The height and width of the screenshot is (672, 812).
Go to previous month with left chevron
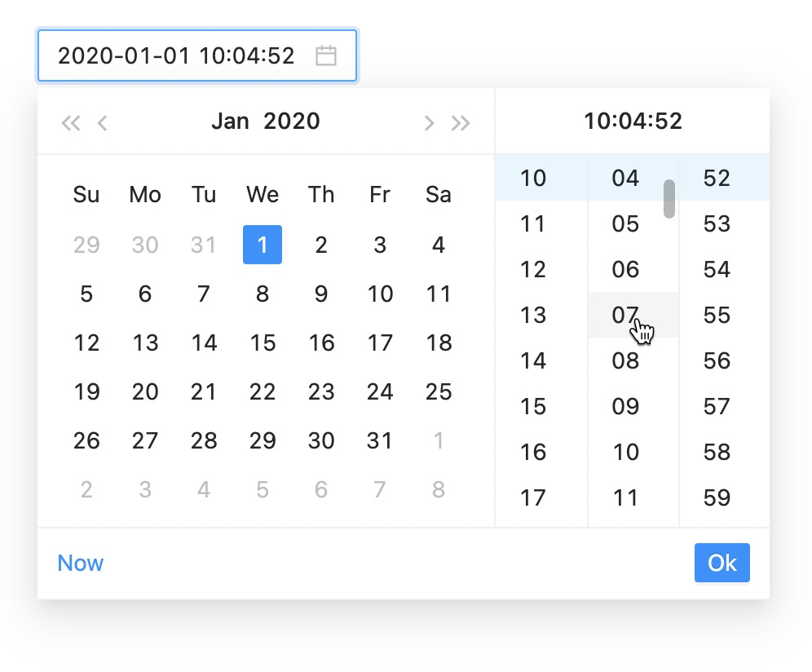(x=101, y=122)
